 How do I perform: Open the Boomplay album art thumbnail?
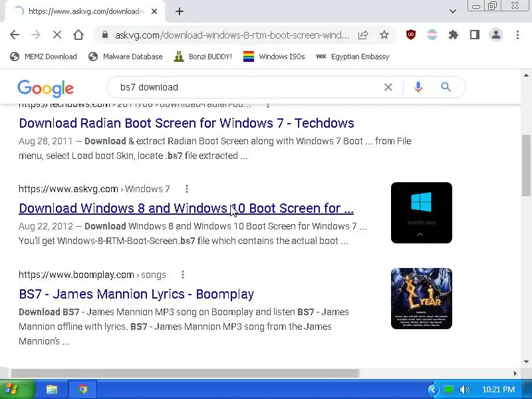(422, 299)
